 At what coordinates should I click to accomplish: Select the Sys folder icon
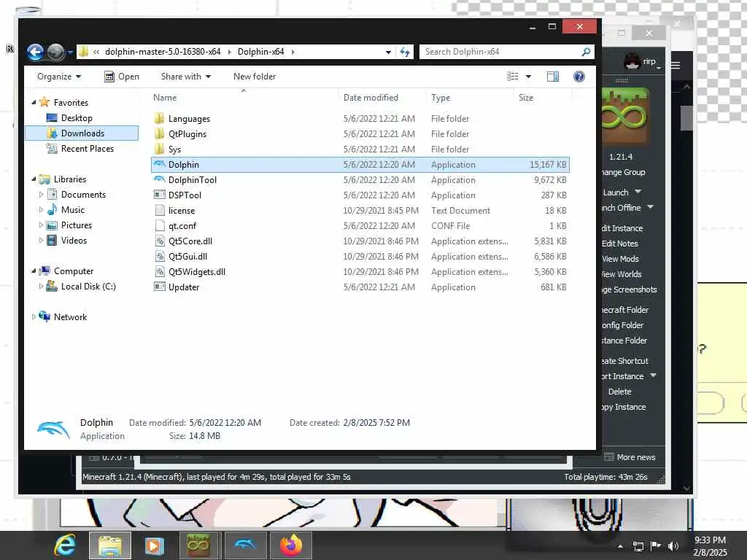tap(160, 149)
